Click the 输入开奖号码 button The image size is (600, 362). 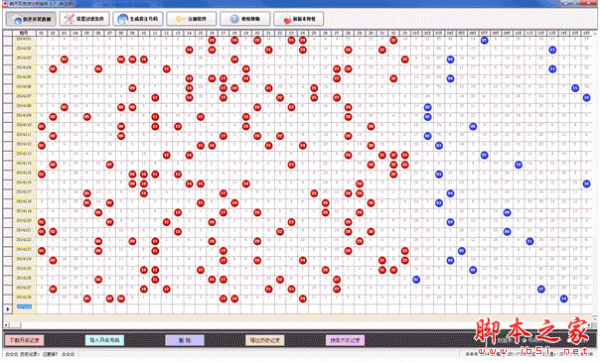pos(104,340)
